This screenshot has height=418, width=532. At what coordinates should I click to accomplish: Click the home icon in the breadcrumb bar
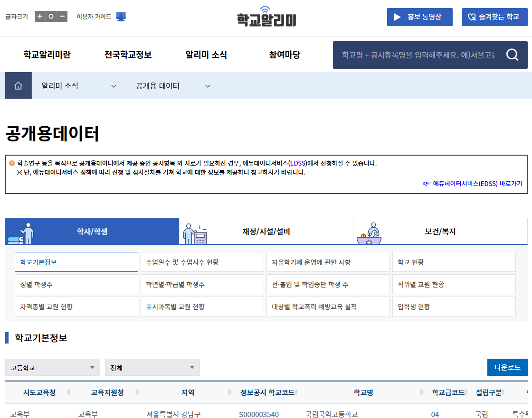point(18,85)
